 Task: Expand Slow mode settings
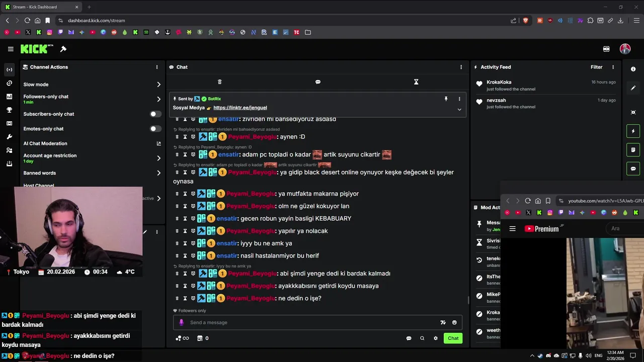[x=158, y=84]
